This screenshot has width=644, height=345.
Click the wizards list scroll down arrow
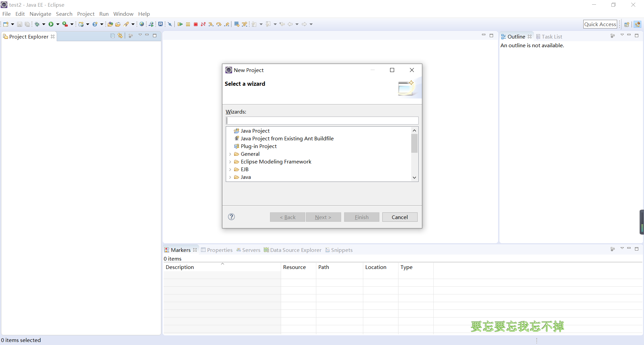tap(415, 178)
